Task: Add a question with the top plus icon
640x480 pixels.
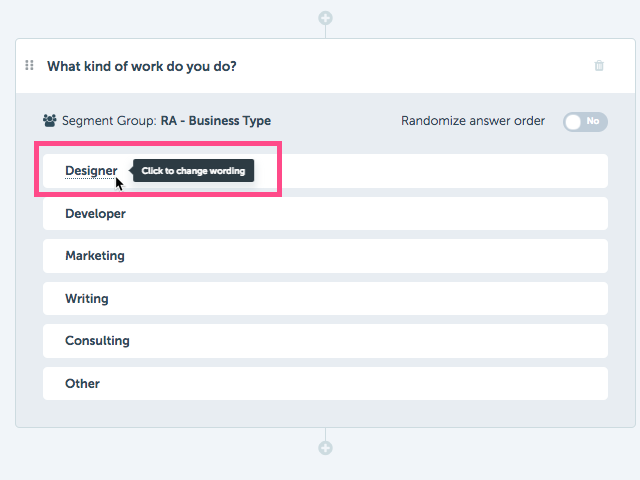Action: [325, 18]
